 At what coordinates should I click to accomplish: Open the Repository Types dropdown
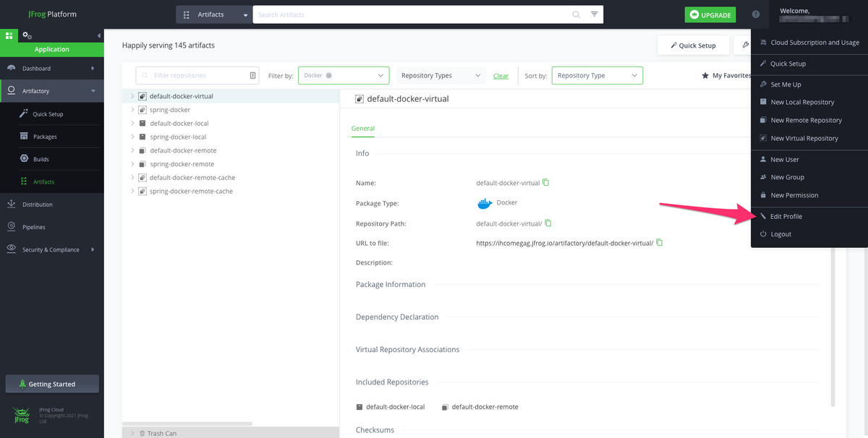[441, 75]
